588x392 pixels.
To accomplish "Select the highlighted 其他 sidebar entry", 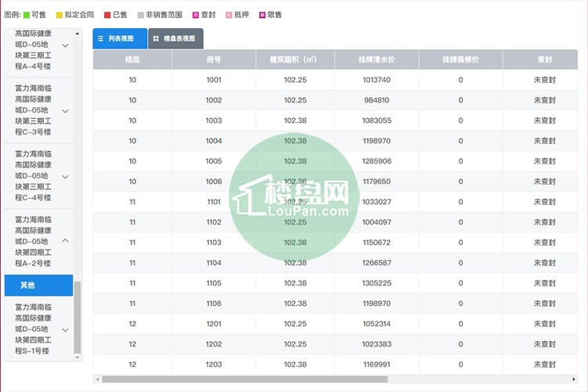I will 38,285.
